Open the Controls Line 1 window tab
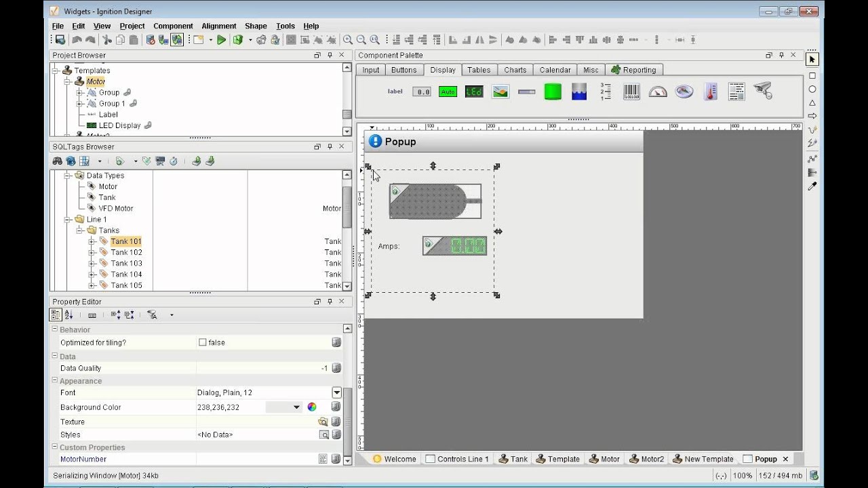Screen dimensions: 868x488 pyautogui.click(x=457, y=459)
